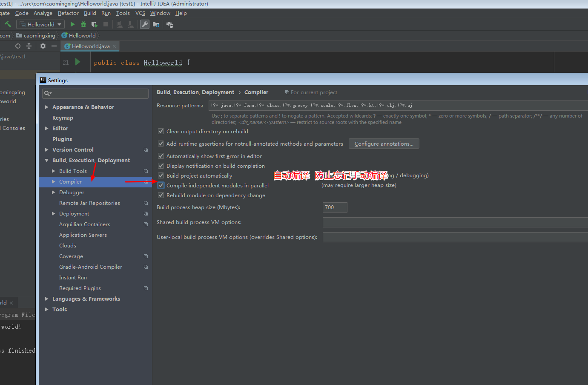Click the Resource patterns input field
588x385 pixels.
(x=398, y=106)
